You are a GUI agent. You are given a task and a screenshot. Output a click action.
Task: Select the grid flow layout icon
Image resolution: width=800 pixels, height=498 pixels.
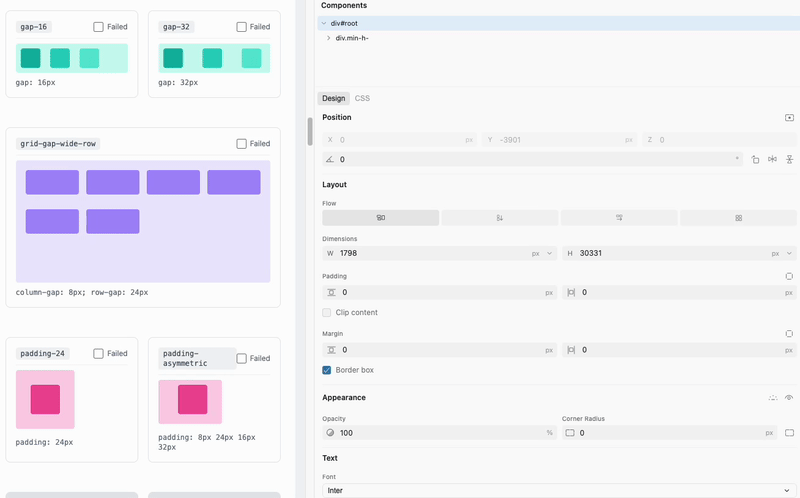738,217
